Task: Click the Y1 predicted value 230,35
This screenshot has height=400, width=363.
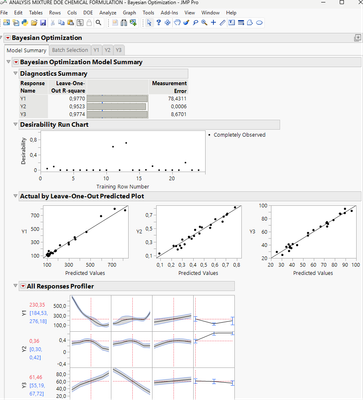Action: pos(37,305)
